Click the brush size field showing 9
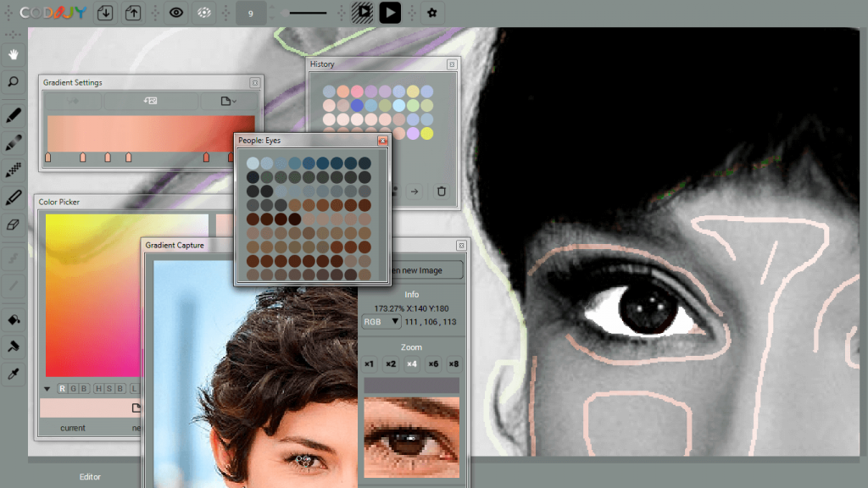Image resolution: width=868 pixels, height=488 pixels. [250, 14]
